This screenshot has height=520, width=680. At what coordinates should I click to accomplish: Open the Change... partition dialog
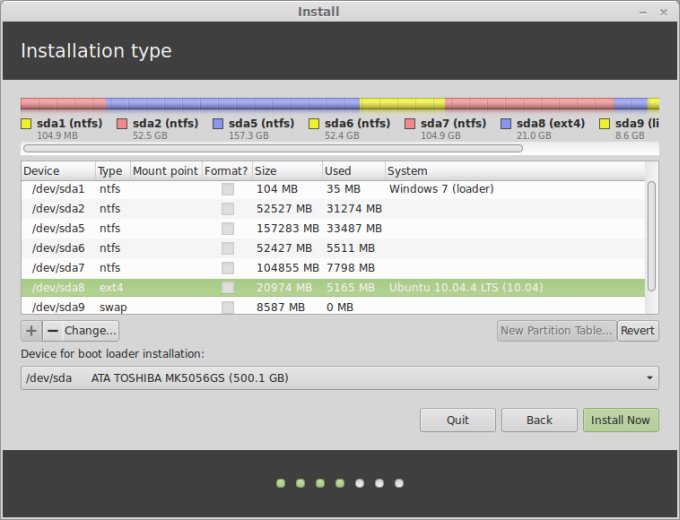click(x=91, y=331)
